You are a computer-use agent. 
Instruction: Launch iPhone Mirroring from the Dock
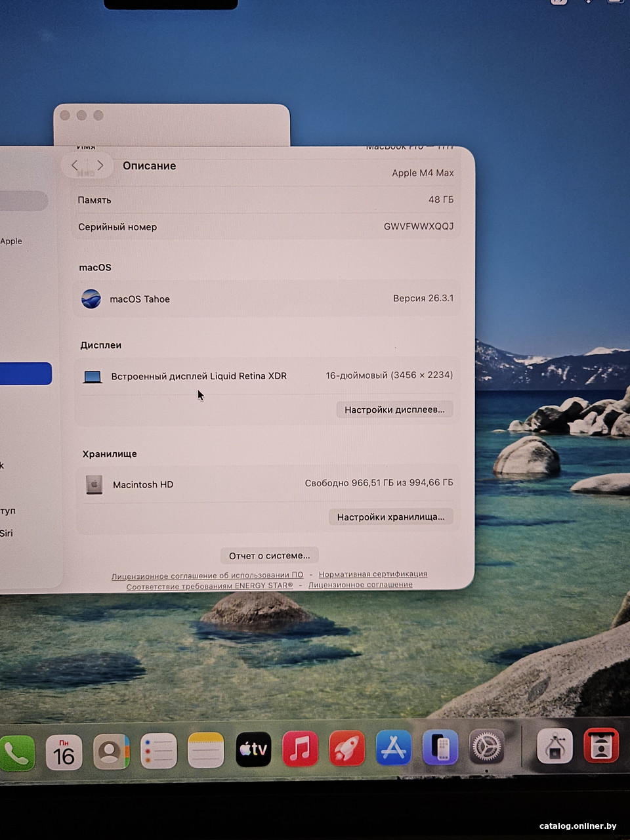(440, 747)
